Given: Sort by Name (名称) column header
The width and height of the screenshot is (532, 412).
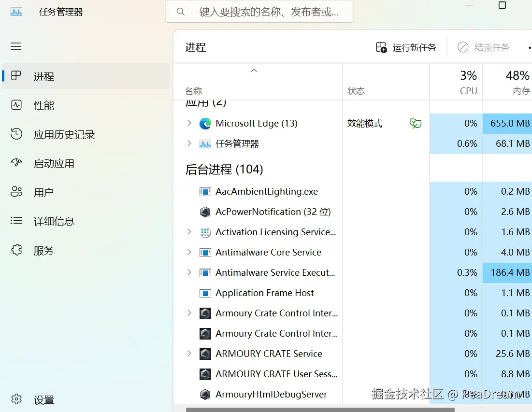Looking at the screenshot, I should 258,81.
